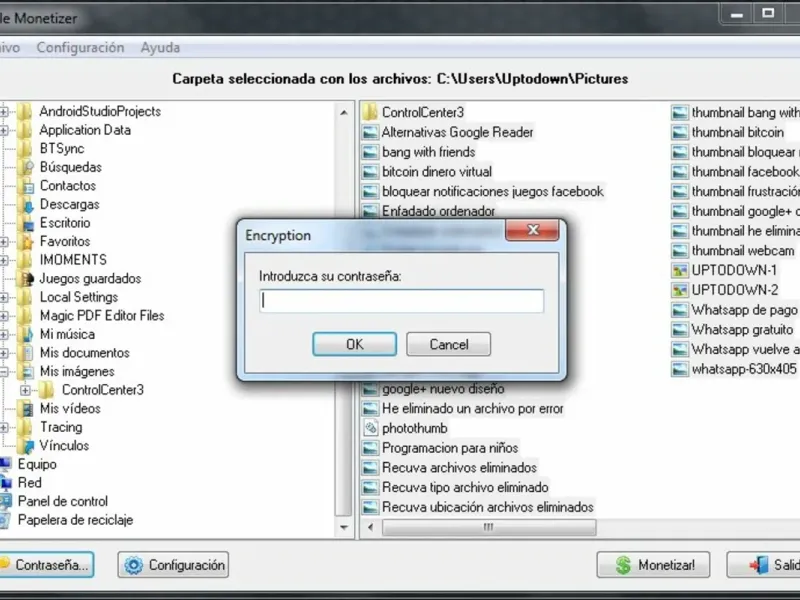The image size is (800, 600).
Task: Select the UPTODOWN-2 image icon
Action: [x=680, y=290]
